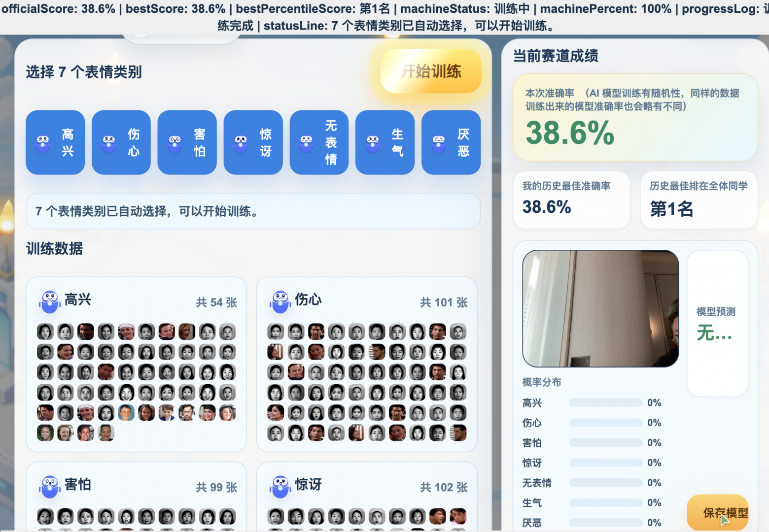Click the 无表情 probability bar
The image size is (769, 532).
[606, 483]
